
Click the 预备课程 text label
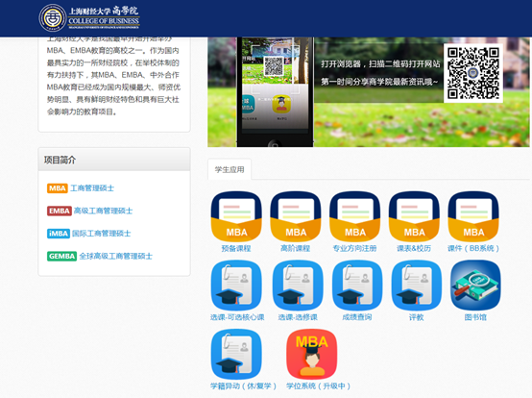tap(236, 249)
